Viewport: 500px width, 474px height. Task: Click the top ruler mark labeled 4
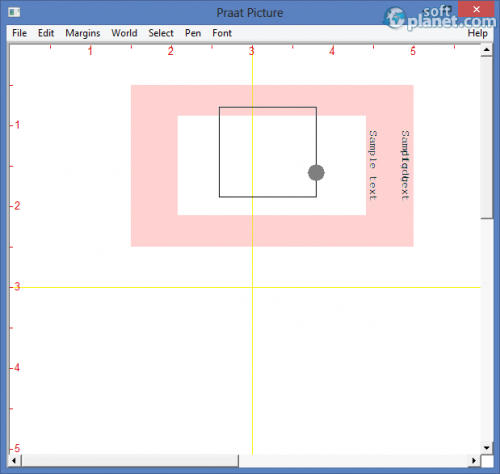(x=332, y=51)
